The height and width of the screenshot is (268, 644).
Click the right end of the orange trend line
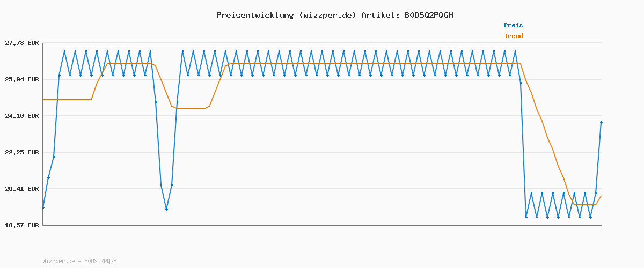pyautogui.click(x=601, y=196)
